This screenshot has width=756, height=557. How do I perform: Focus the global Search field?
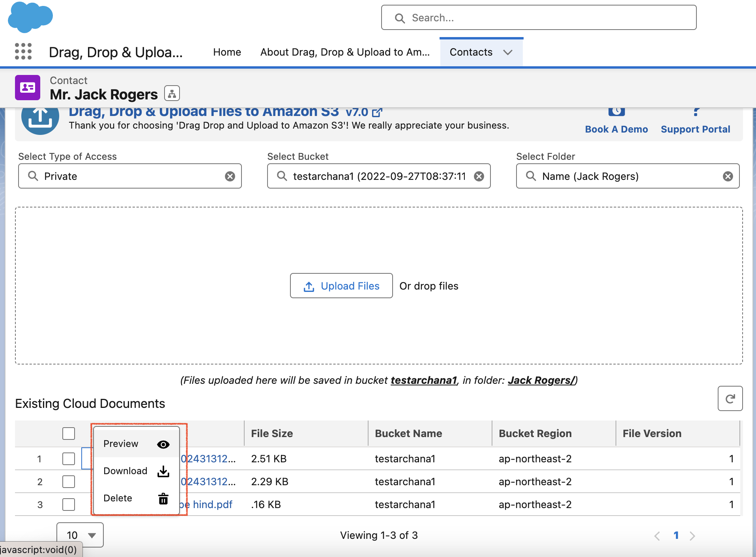coord(539,17)
